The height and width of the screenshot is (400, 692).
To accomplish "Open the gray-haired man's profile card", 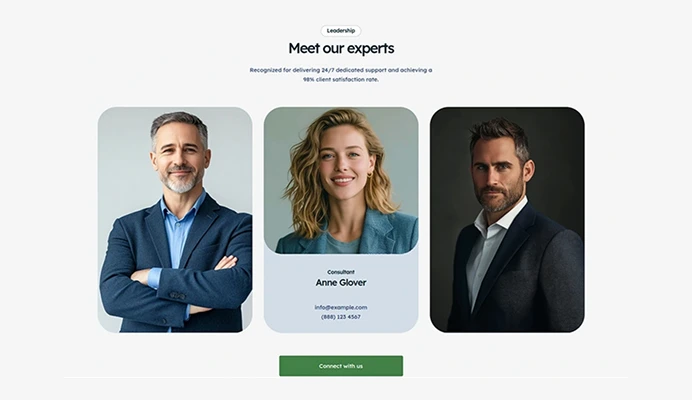I will pyautogui.click(x=175, y=219).
